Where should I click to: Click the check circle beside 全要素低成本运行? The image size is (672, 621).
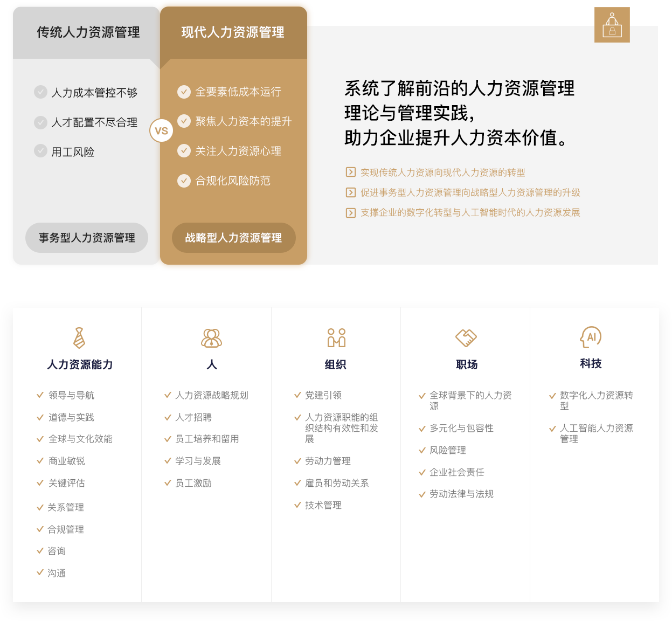pos(184,92)
